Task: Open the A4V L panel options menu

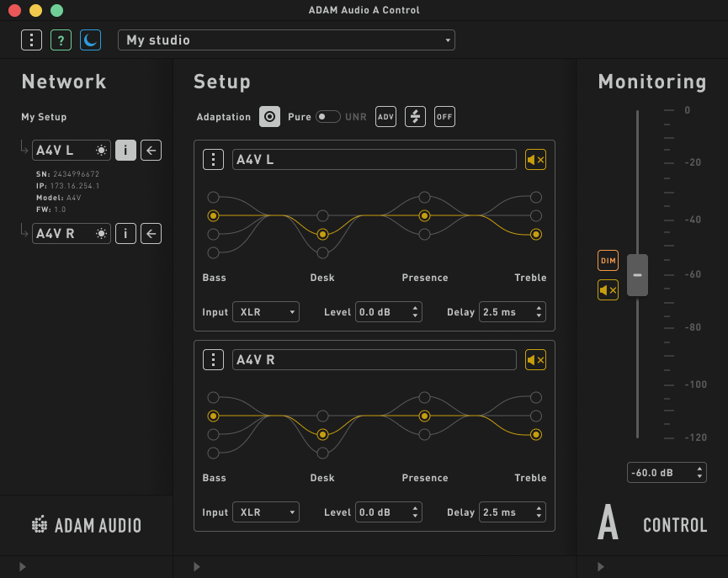Action: (213, 159)
